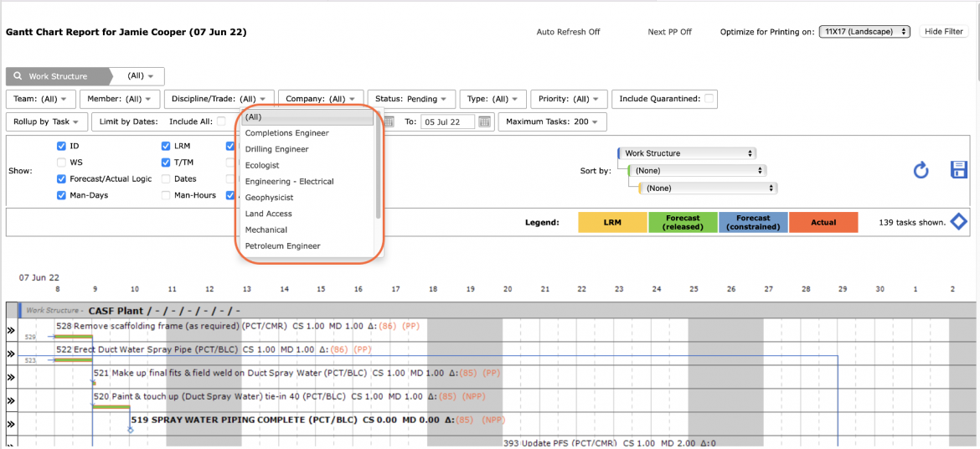Click the Work Structure search magnifier icon

pos(16,76)
